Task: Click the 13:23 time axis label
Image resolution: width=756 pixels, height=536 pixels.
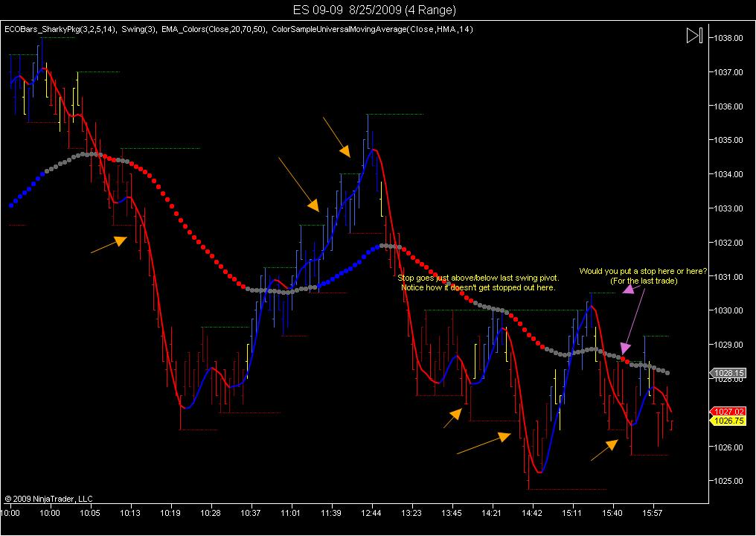Action: click(411, 513)
